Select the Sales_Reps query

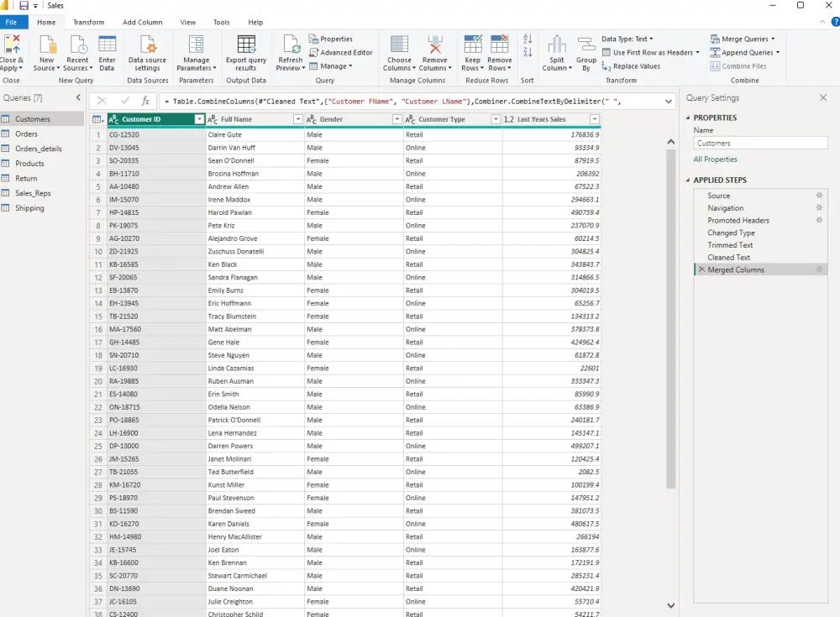coord(42,193)
